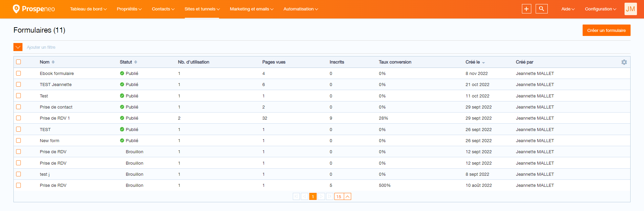Open search with the magnifier icon
The height and width of the screenshot is (211, 644).
pyautogui.click(x=541, y=9)
